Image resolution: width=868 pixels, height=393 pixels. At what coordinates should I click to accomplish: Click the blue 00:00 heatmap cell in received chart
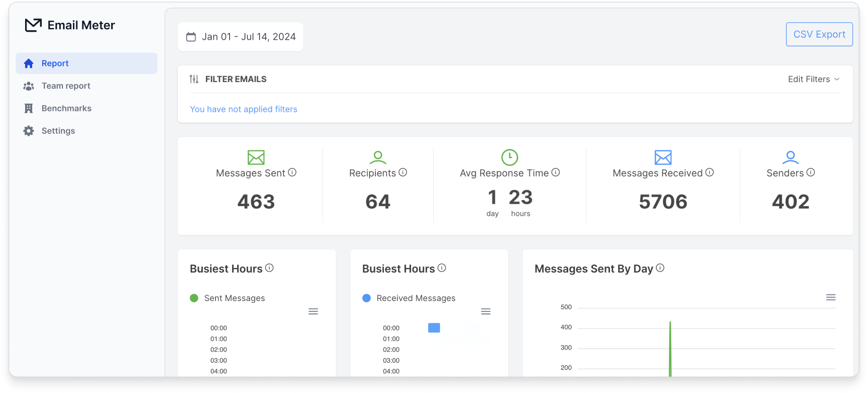[434, 328]
